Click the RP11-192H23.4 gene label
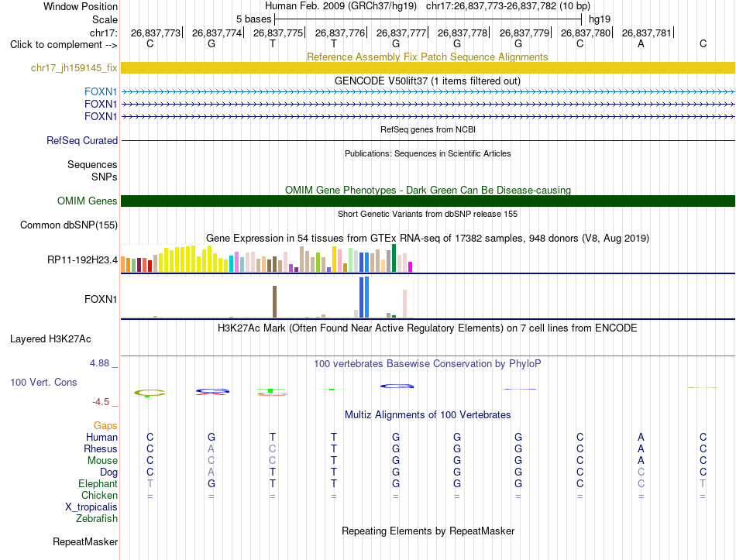 pos(82,259)
